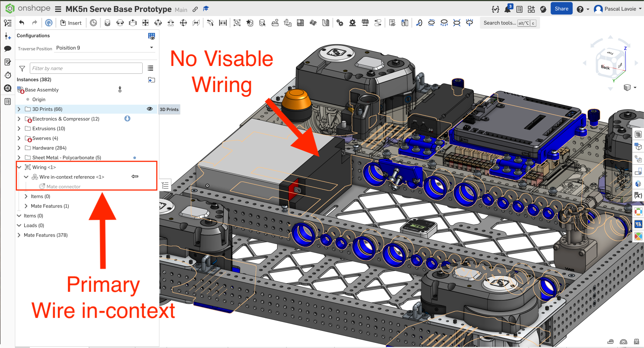
Task: Click the Filter by name field
Action: click(86, 68)
